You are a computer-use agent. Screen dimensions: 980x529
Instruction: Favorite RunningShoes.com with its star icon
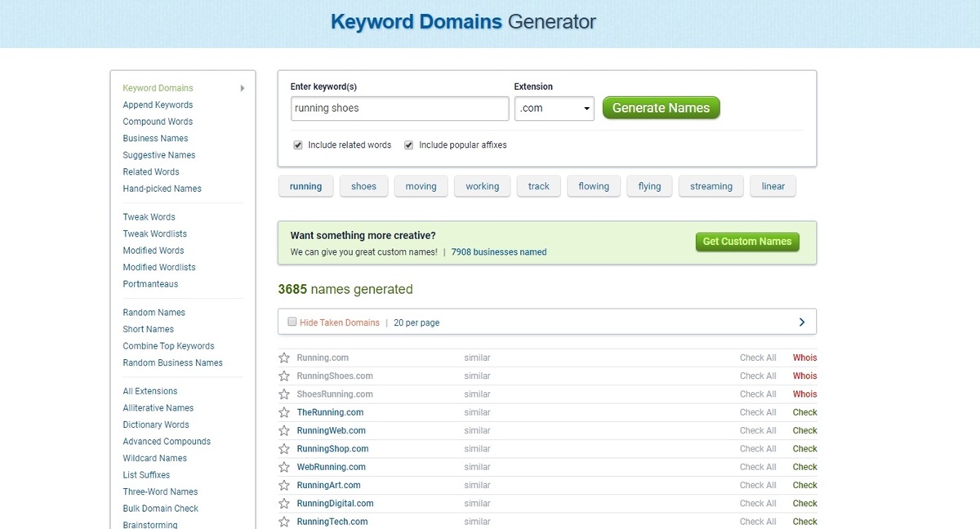(x=284, y=376)
